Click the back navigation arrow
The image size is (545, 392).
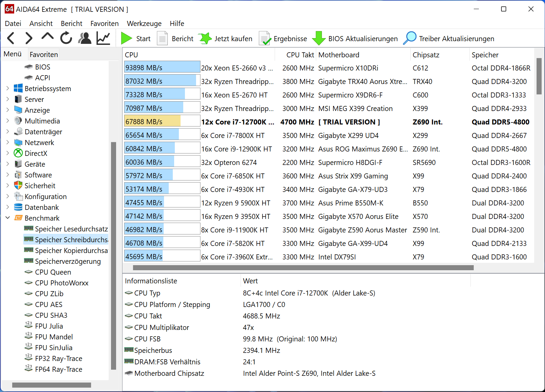pyautogui.click(x=10, y=38)
